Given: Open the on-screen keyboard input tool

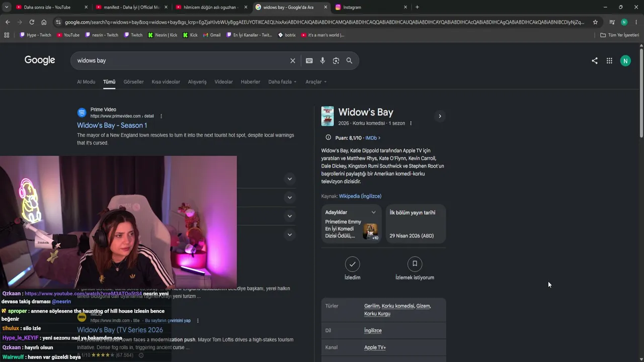Looking at the screenshot, I should coord(309,61).
